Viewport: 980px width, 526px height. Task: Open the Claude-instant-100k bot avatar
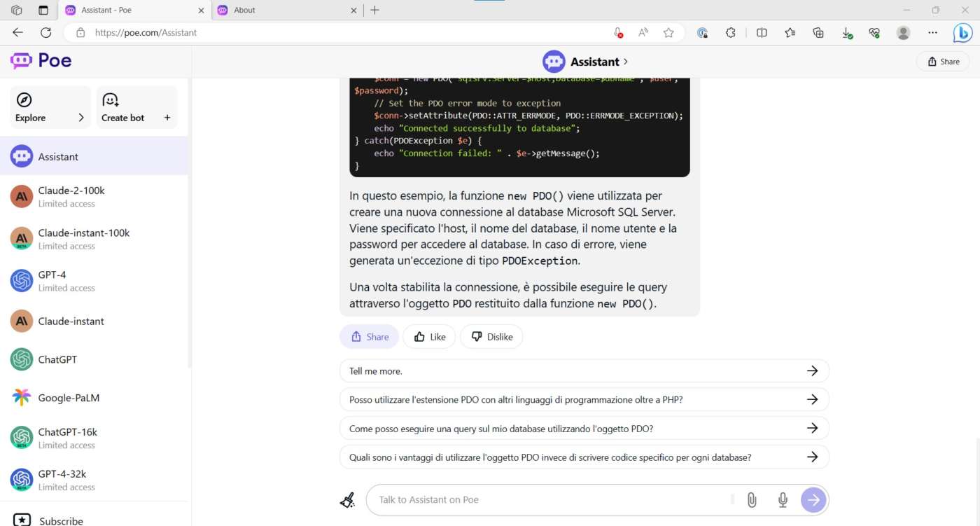click(22, 239)
